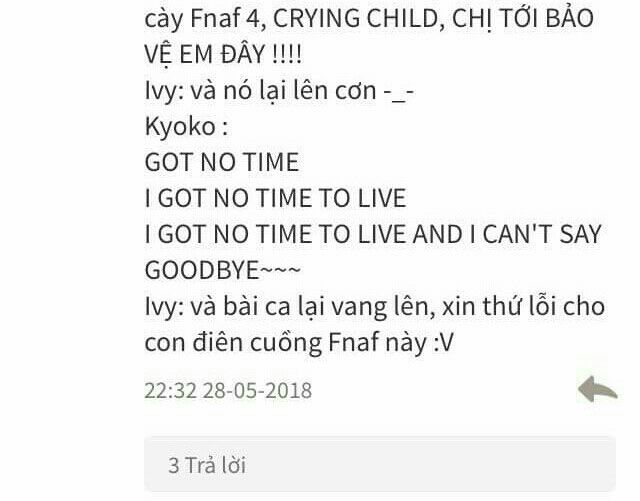This screenshot has width=640, height=501.
Task: Click the date "28-05-2018" in the timestamp
Action: tap(258, 390)
